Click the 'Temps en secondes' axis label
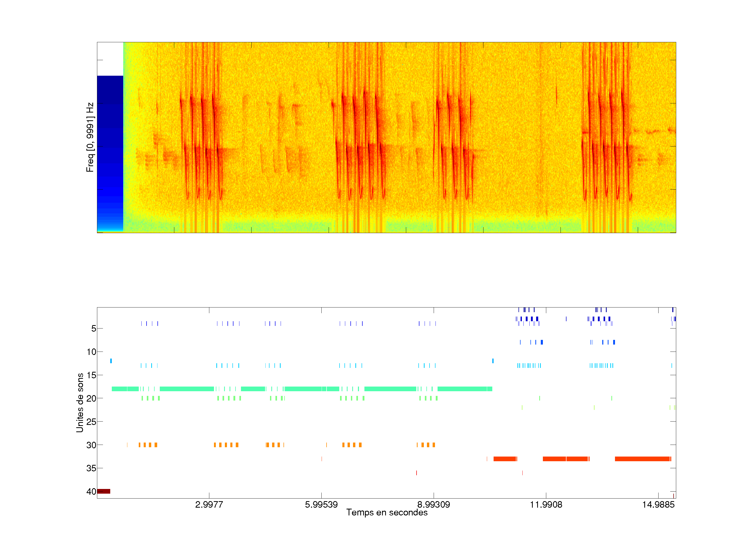This screenshot has width=747, height=560. click(387, 512)
